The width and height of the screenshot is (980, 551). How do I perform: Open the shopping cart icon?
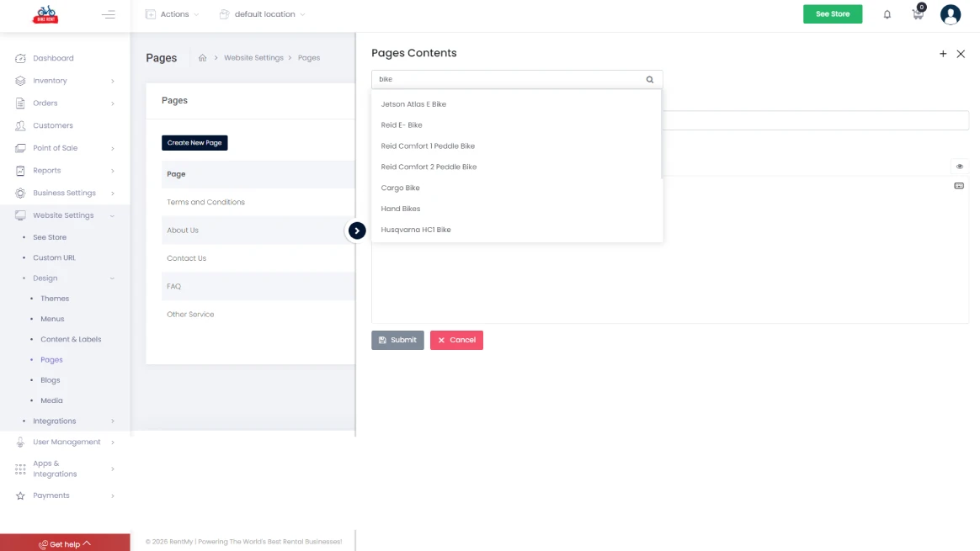[918, 14]
